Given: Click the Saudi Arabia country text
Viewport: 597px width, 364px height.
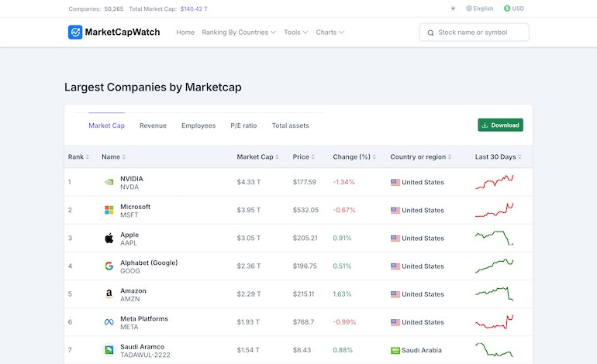Looking at the screenshot, I should (x=422, y=350).
